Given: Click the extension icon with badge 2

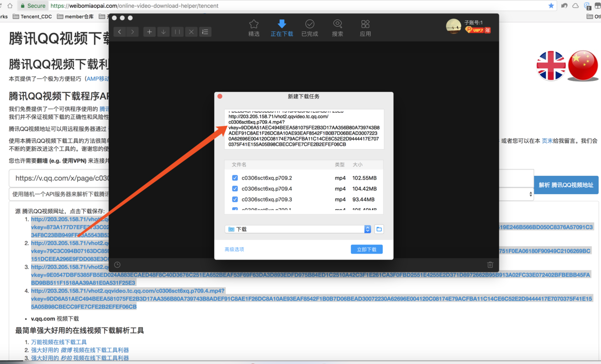Looking at the screenshot, I should tap(587, 6).
